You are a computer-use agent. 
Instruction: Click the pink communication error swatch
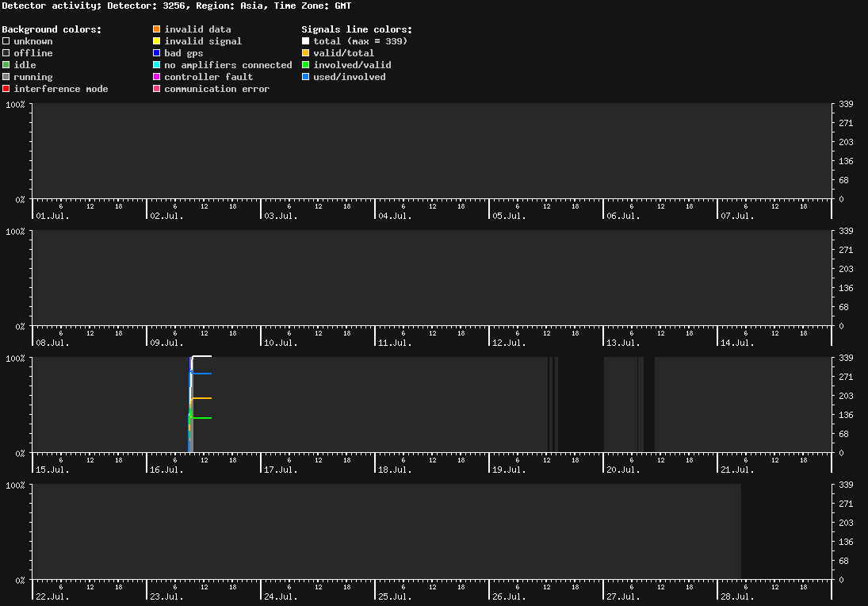[x=157, y=89]
